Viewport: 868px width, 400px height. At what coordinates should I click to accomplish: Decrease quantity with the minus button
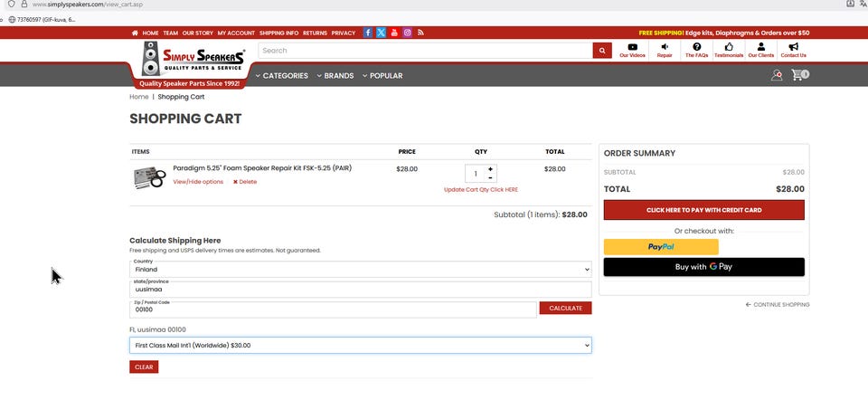coord(490,178)
